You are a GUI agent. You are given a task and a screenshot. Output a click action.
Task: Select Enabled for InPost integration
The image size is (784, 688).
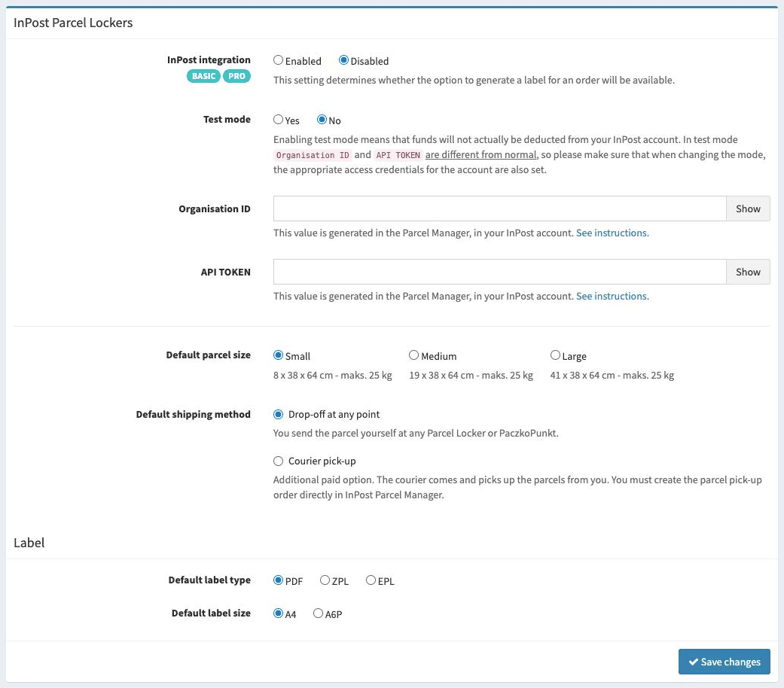pos(278,60)
